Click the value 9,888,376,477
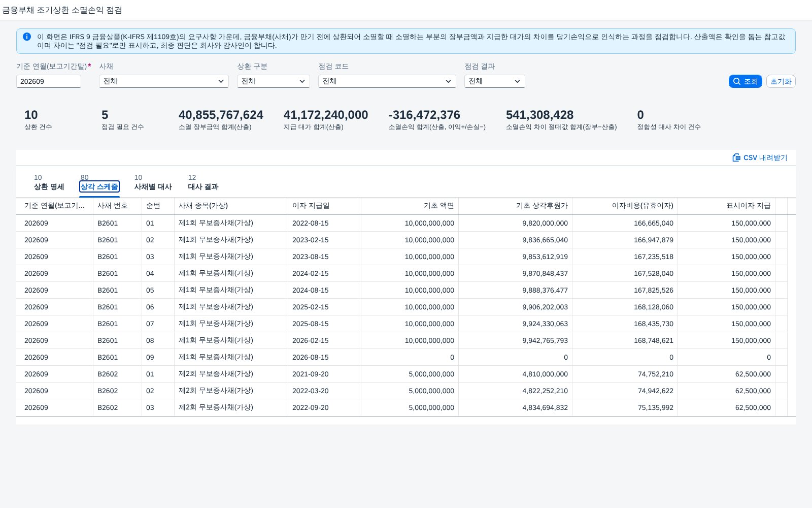 [x=545, y=290]
